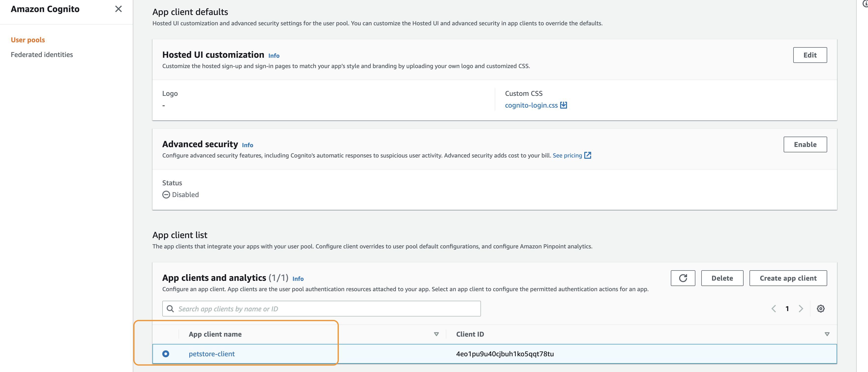Sort by Client ID arrow
Image resolution: width=868 pixels, height=372 pixels.
tap(827, 334)
